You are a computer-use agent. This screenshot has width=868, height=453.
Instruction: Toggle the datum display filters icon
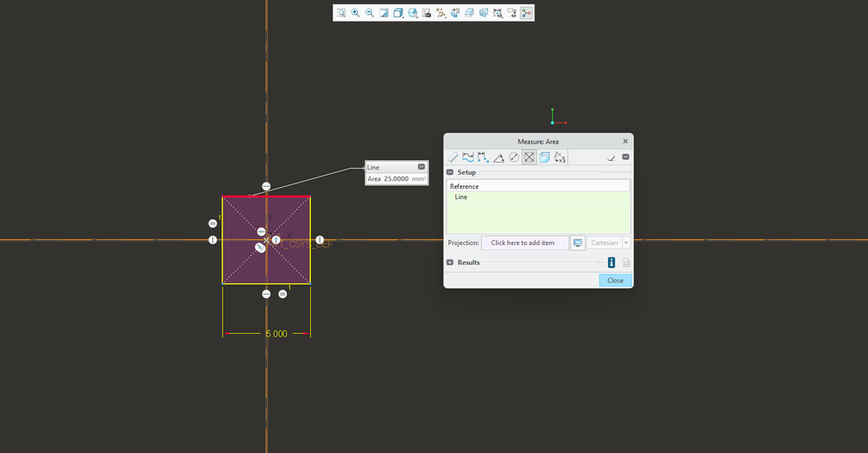coord(441,13)
